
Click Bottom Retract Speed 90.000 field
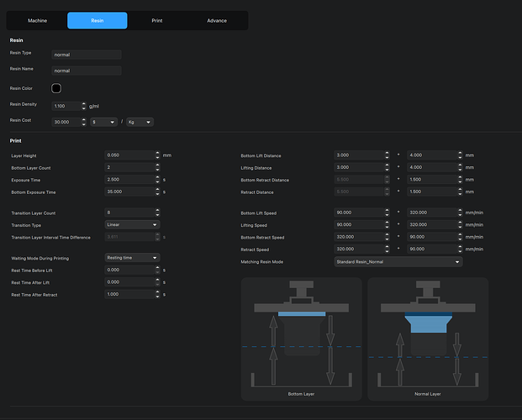coord(432,237)
